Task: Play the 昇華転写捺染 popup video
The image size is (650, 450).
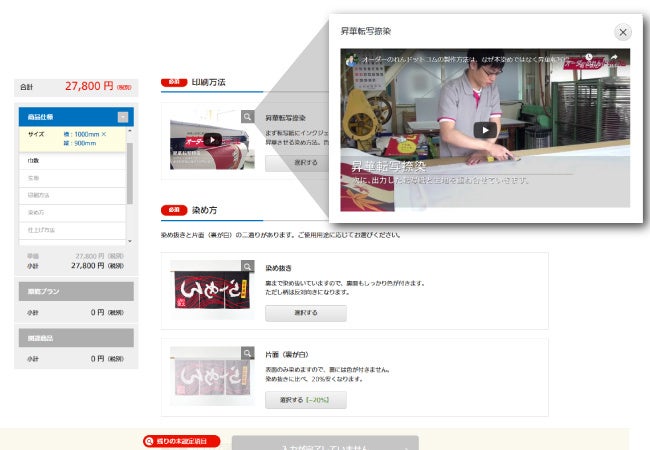Action: 485,130
